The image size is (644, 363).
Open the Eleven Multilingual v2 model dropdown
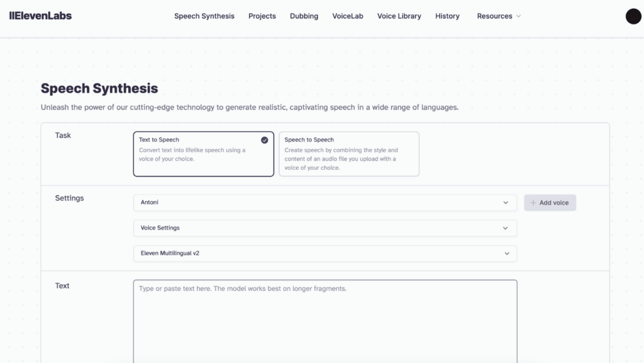(325, 253)
